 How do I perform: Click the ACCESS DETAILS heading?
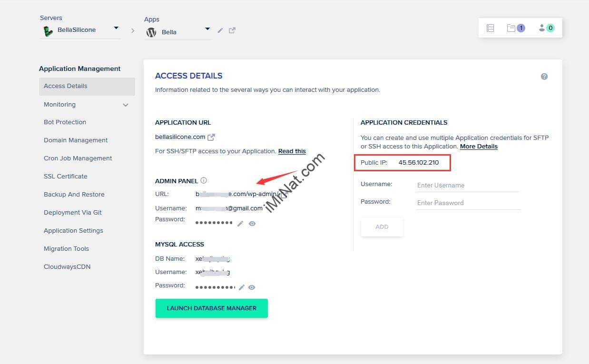point(189,76)
